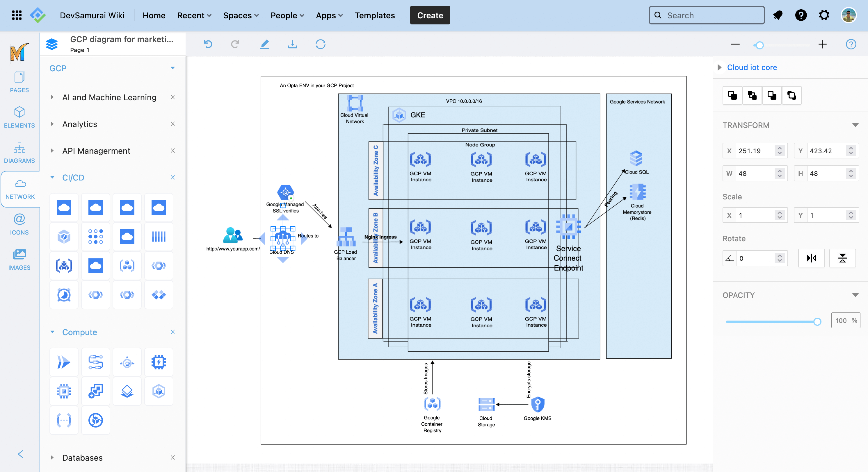Open the Apps menu
This screenshot has height=472, width=868.
tap(329, 15)
